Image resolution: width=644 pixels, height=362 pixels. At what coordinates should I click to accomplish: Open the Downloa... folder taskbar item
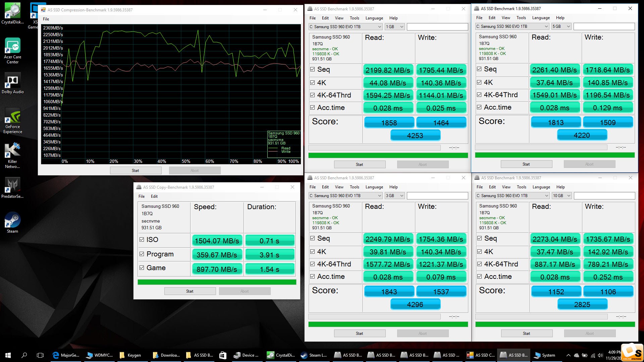coord(166,355)
